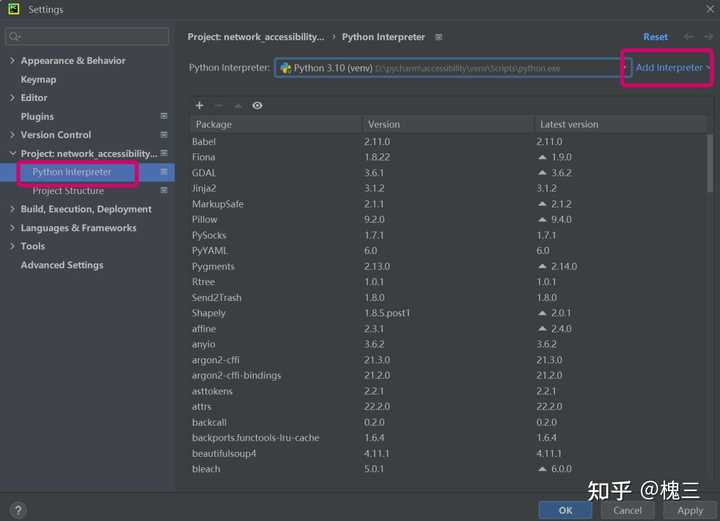Click the icon beside Python Interpreter breadcrumb
The image size is (720, 521).
tap(439, 37)
